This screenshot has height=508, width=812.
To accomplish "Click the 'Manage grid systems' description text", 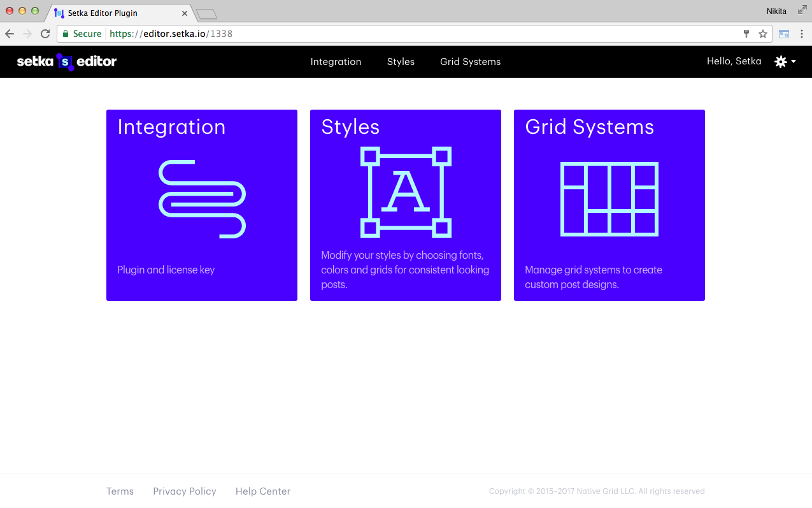I will click(x=594, y=277).
